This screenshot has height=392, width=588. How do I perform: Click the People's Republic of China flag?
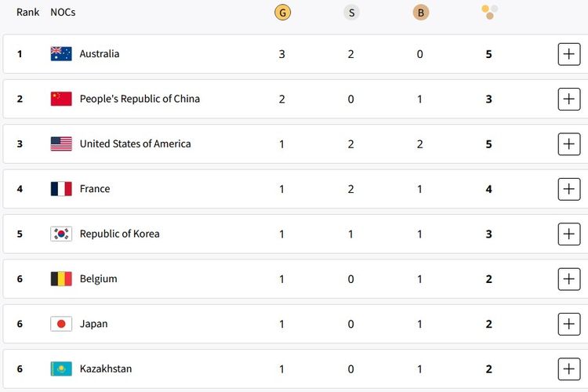(61, 99)
